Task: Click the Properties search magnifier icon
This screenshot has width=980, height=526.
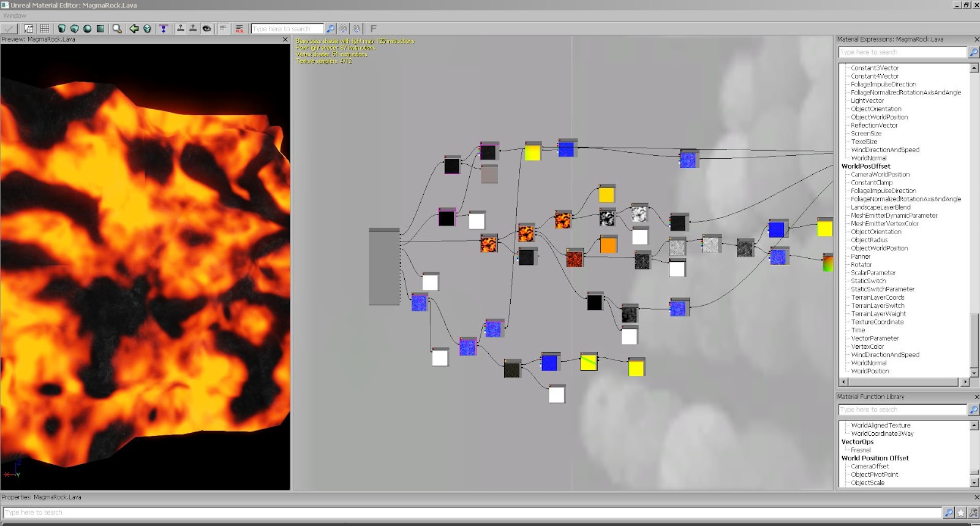Action: 948,513
